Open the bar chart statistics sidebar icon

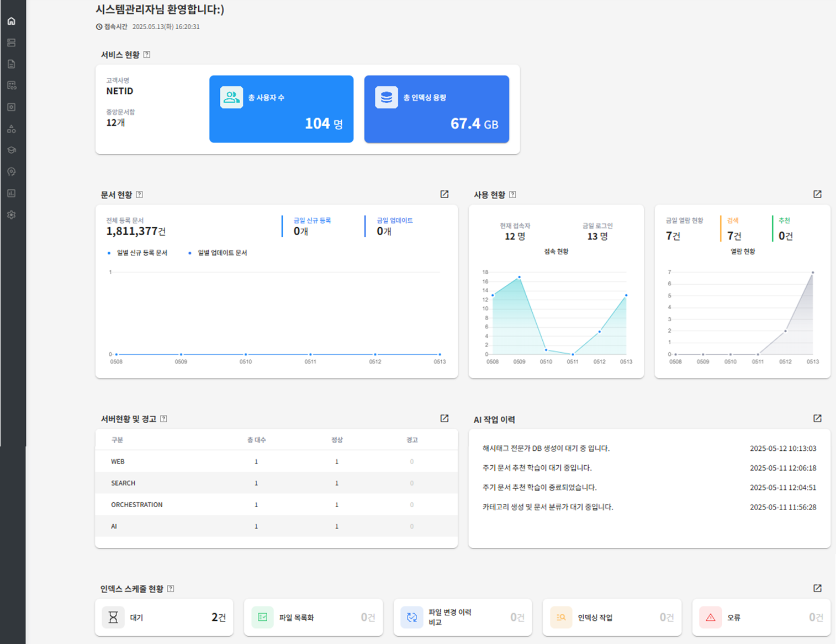tap(11, 193)
